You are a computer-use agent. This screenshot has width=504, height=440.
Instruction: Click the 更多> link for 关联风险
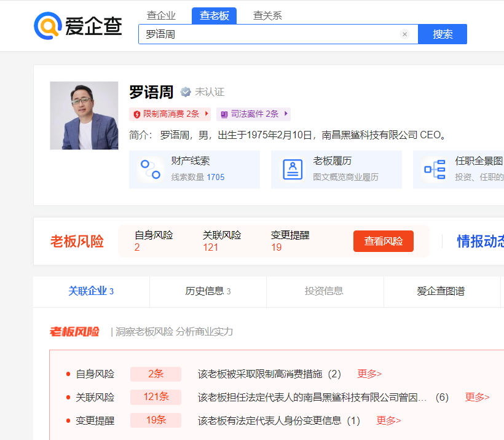point(478,397)
